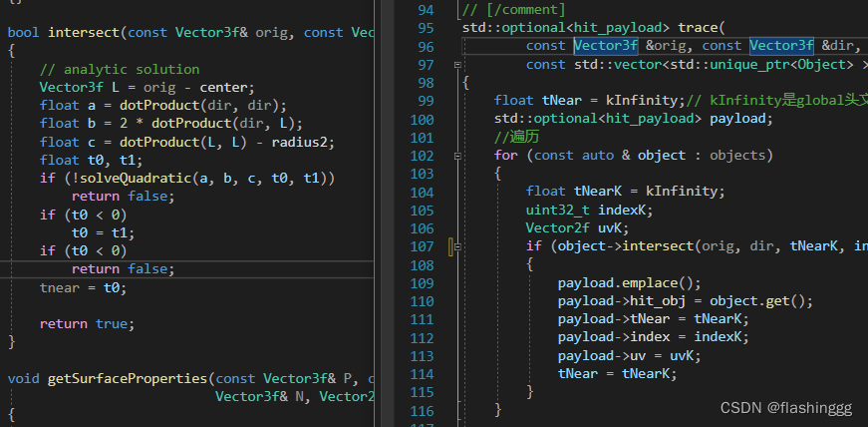Click 'float tNearK = kInfinity;' line

[x=626, y=192]
